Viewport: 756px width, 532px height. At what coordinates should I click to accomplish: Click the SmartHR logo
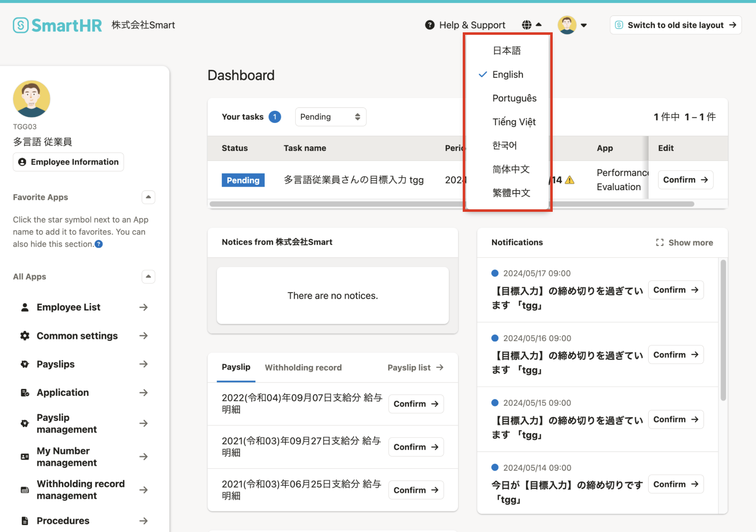(58, 25)
